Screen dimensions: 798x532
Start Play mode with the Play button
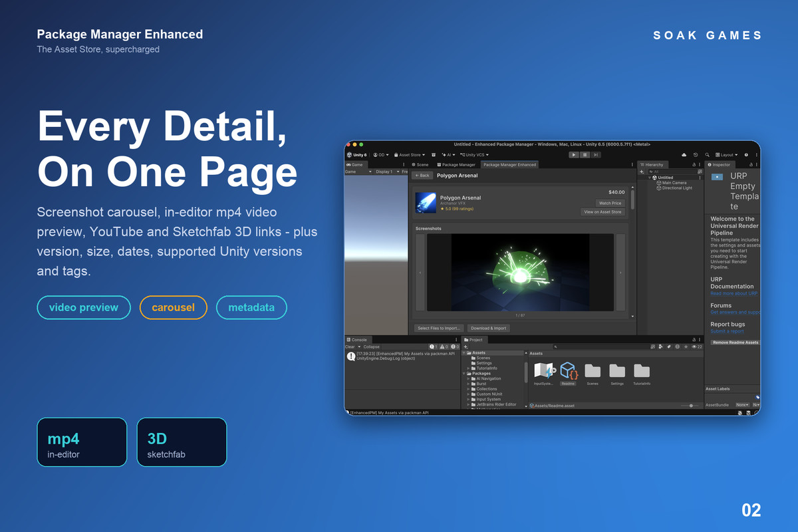click(x=574, y=155)
